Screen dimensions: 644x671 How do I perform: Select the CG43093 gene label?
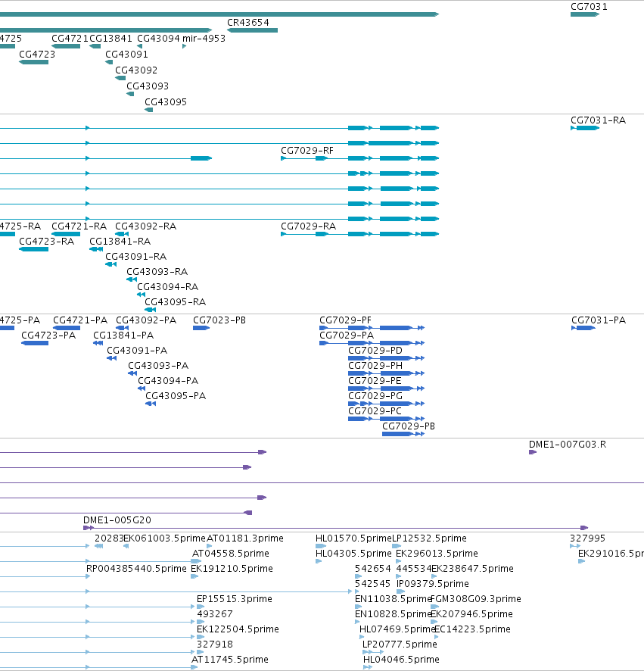(148, 86)
